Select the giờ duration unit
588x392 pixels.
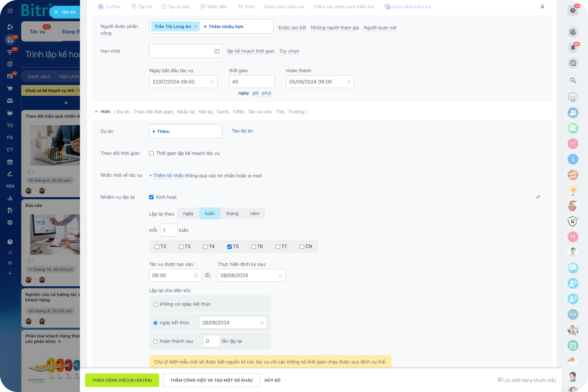tap(255, 93)
